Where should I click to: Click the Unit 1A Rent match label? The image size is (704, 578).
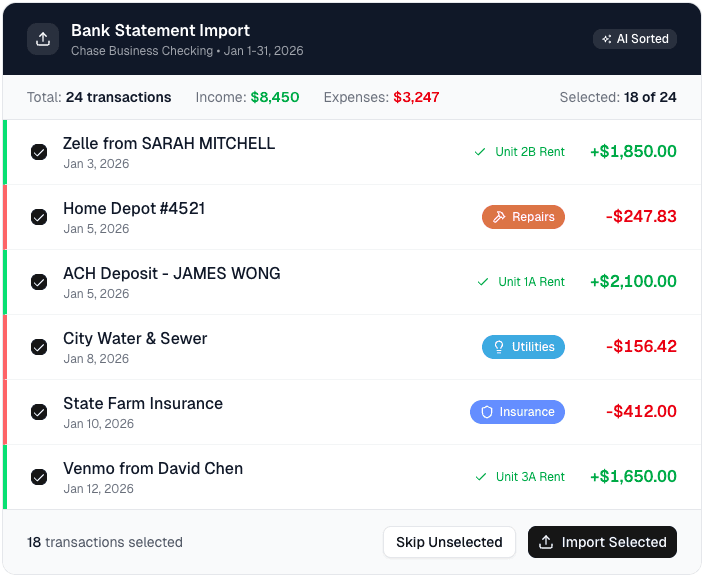tap(531, 282)
